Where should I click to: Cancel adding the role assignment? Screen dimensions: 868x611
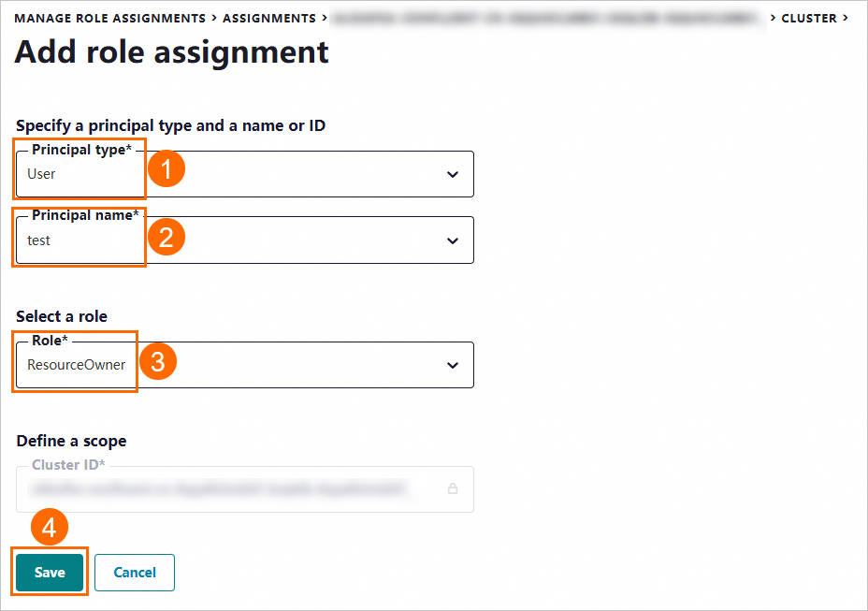(x=135, y=573)
